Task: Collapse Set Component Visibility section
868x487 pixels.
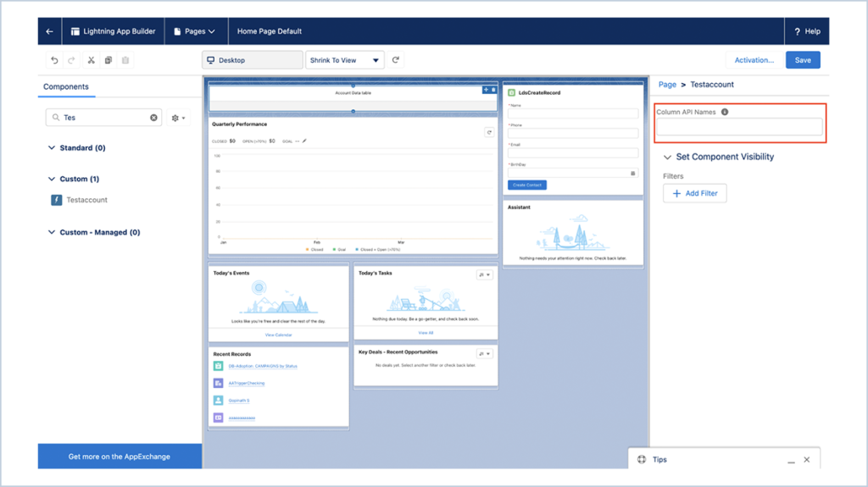Action: [x=667, y=158]
